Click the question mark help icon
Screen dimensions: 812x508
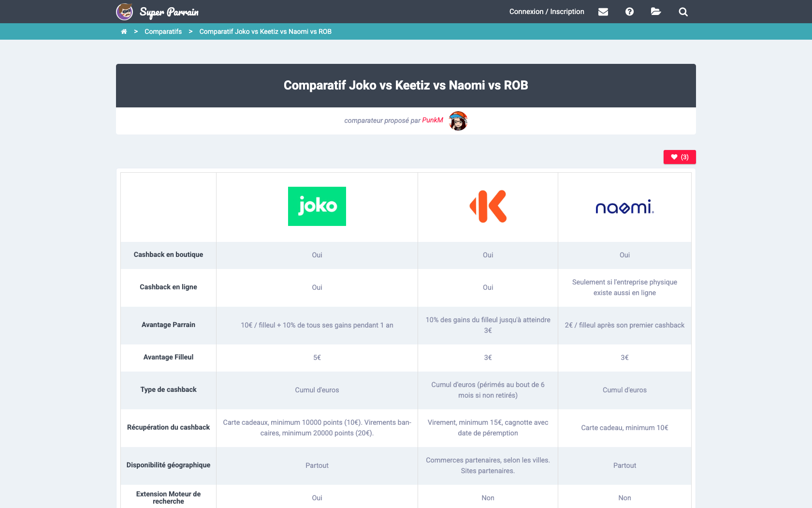tap(629, 12)
